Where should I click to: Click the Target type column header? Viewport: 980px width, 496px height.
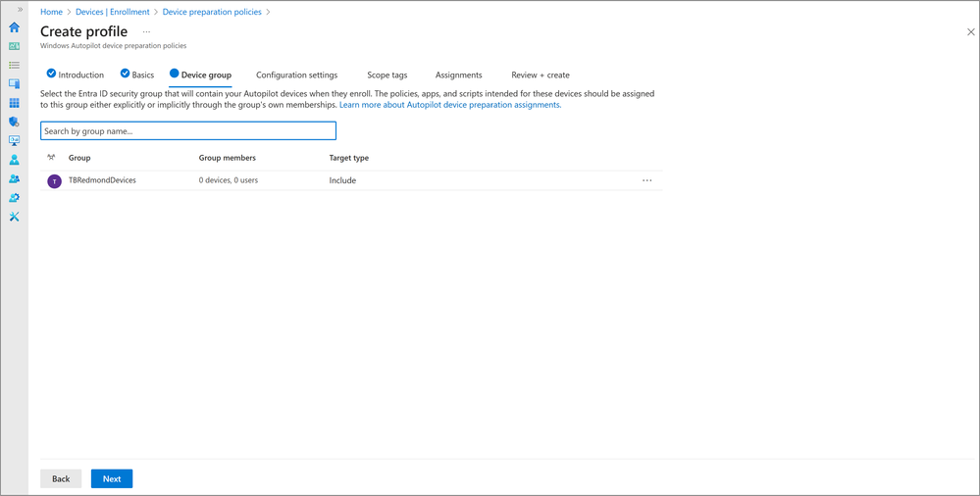click(x=349, y=158)
